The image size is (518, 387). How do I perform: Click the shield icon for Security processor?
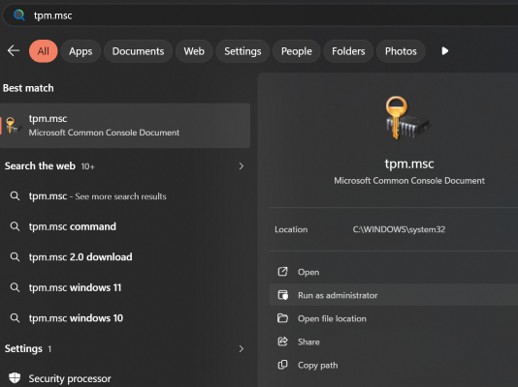[14, 378]
